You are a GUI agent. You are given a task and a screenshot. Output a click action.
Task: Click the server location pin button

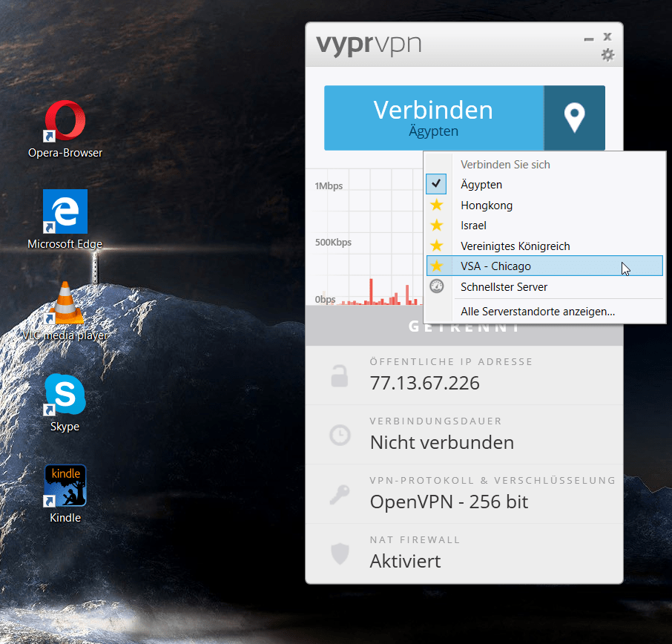574,118
